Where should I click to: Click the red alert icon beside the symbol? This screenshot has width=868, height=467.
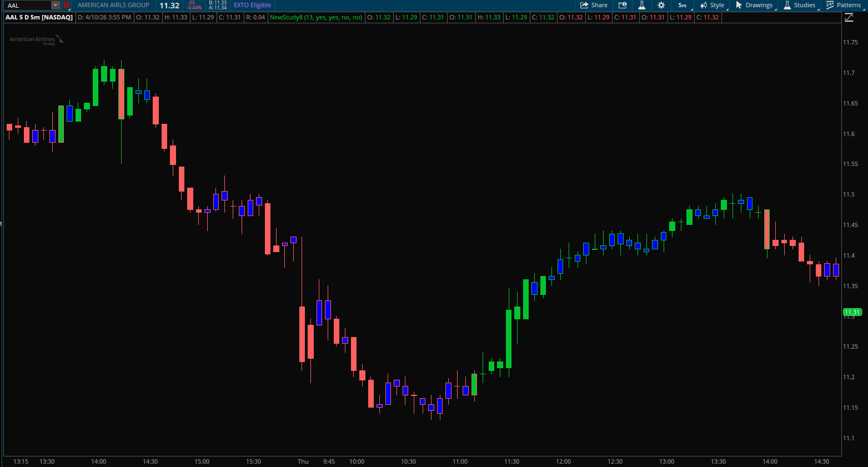point(67,5)
